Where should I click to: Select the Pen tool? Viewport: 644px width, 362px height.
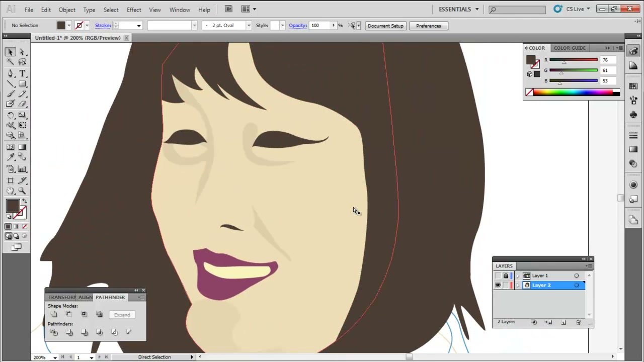[x=10, y=73]
